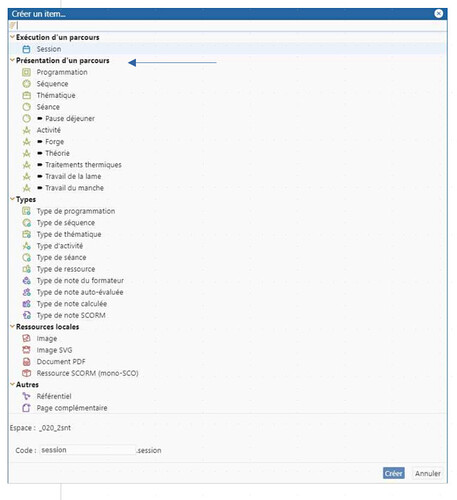457x500 pixels.
Task: Focus the Code input field
Action: pos(88,450)
